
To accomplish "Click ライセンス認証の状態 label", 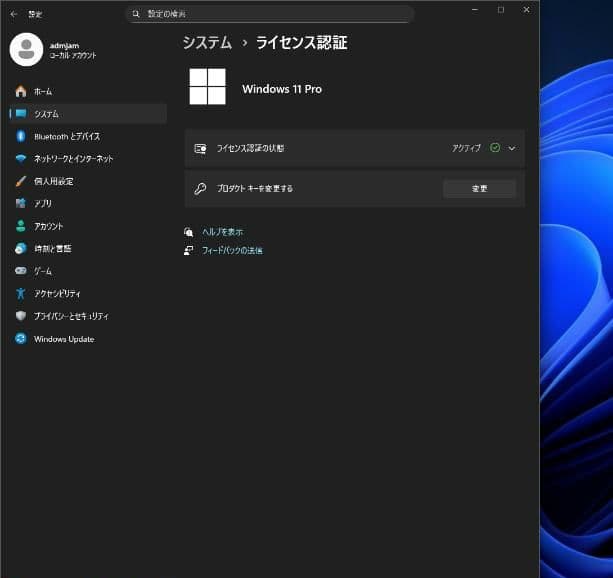I will (x=250, y=148).
